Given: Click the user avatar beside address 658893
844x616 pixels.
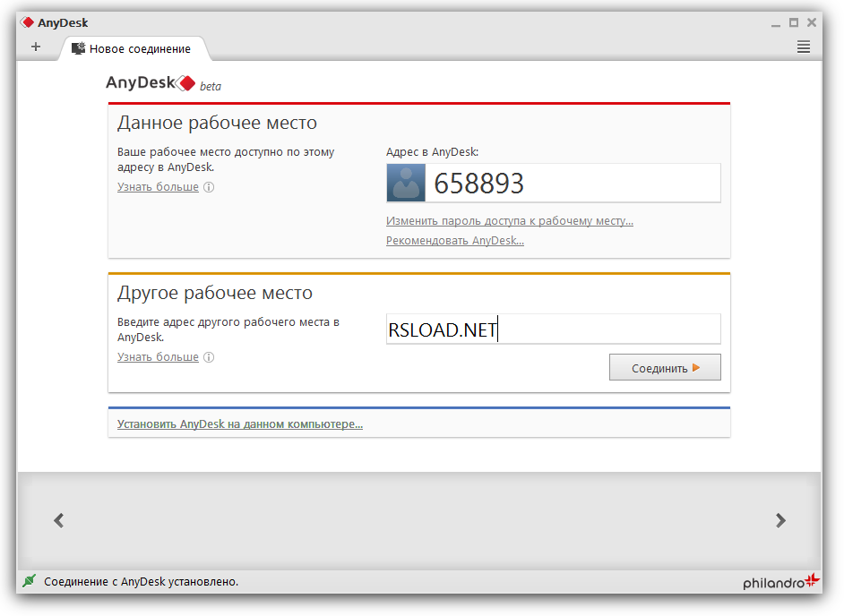Looking at the screenshot, I should coord(405,183).
